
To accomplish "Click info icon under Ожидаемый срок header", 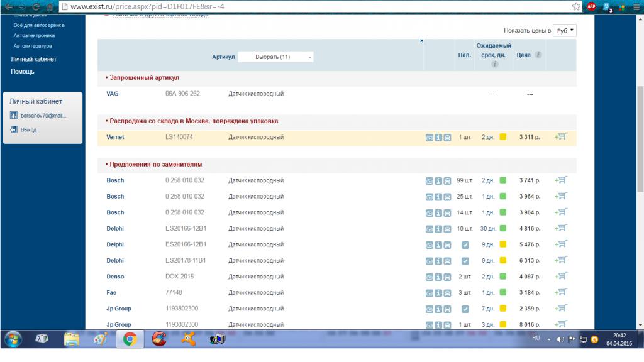I will pos(494,64).
